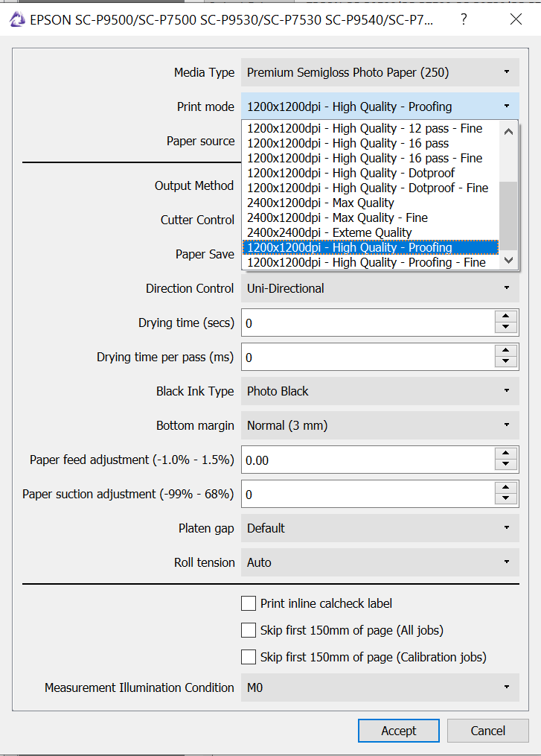The width and height of the screenshot is (541, 756).
Task: Choose 1200x1200dpi High Quality Dotproof Fine
Action: (370, 188)
